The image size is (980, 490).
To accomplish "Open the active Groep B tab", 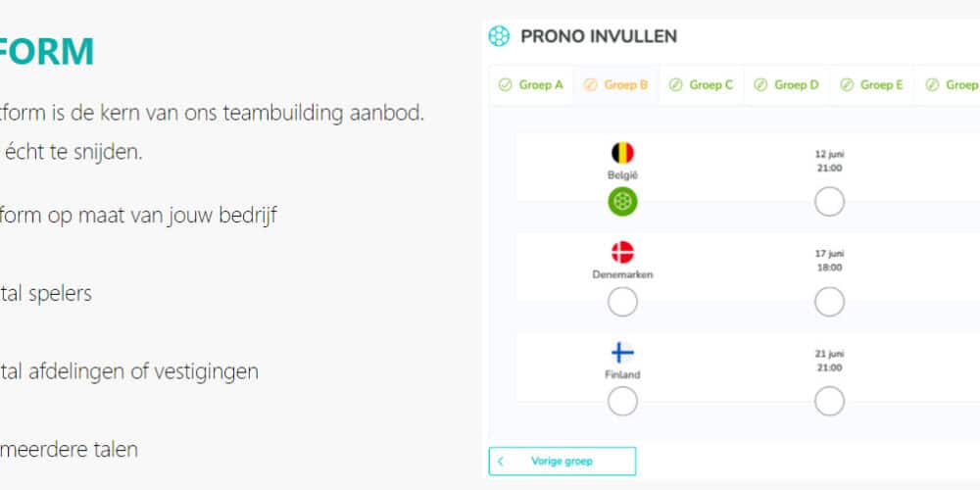I will tap(616, 85).
